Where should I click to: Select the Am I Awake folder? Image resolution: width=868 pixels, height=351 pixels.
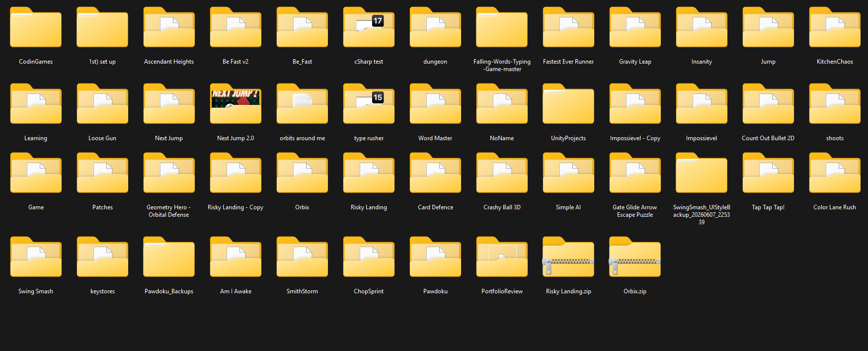(236, 257)
